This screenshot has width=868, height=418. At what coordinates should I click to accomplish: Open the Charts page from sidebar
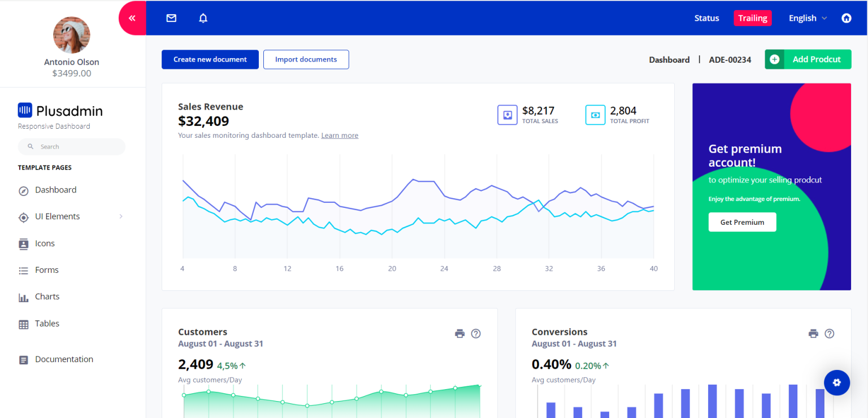(47, 296)
